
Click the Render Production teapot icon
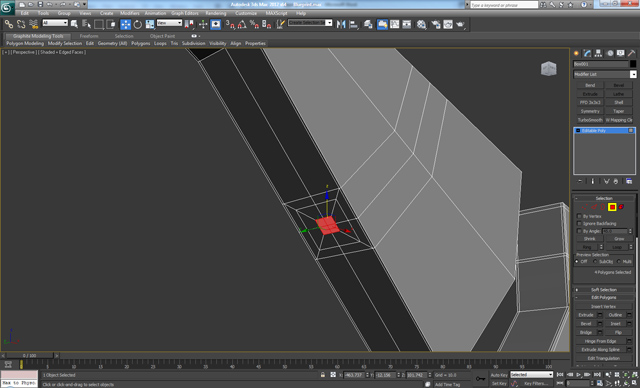460,24
